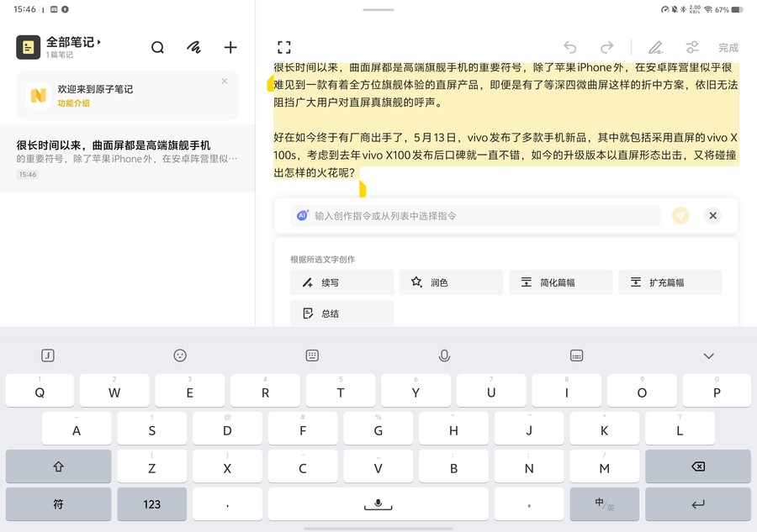The height and width of the screenshot is (532, 757).
Task: Focus the AI instruction input field
Action: pos(479,216)
